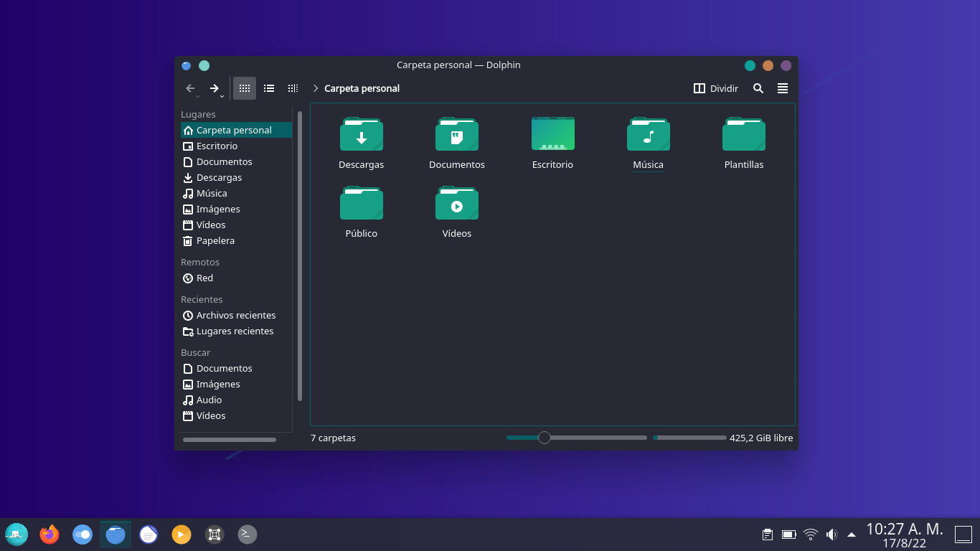Screen dimensions: 980x551
Task: Open Papelera trash in sidebar
Action: click(x=236, y=240)
